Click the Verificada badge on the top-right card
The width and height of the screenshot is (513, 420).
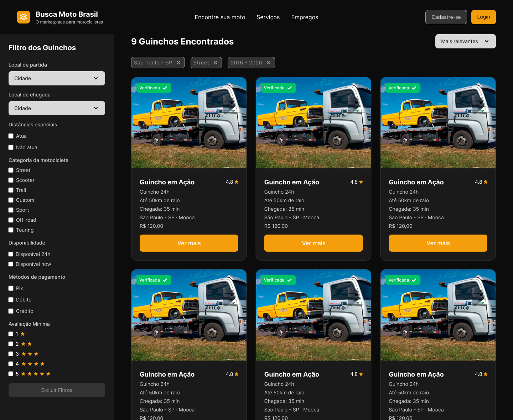point(403,88)
